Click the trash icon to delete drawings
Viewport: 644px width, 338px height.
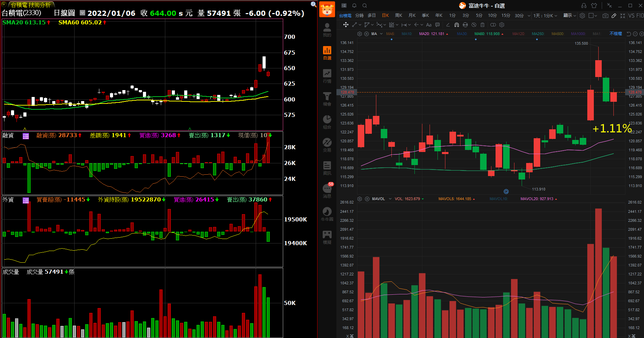[x=482, y=25]
